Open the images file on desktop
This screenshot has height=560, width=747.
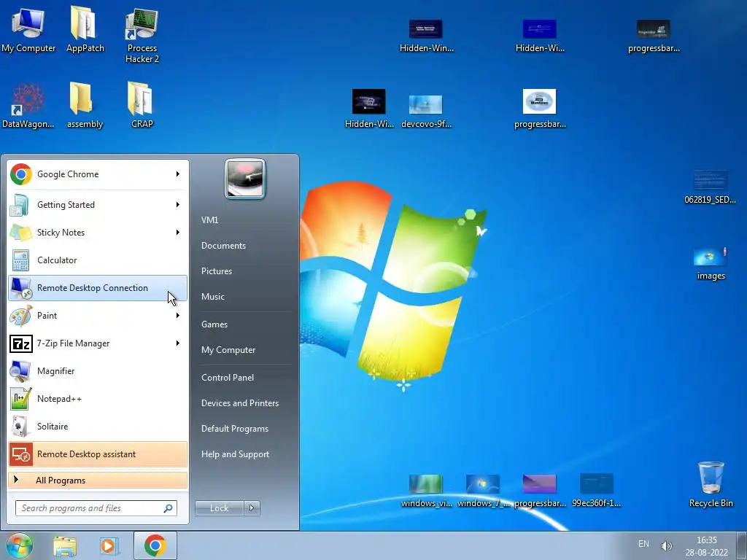point(711,263)
